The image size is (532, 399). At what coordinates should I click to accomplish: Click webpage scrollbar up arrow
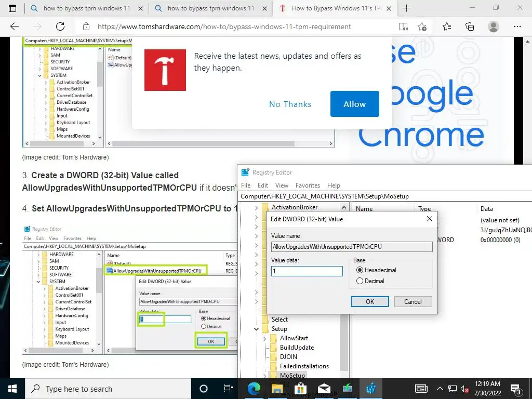coord(528,42)
